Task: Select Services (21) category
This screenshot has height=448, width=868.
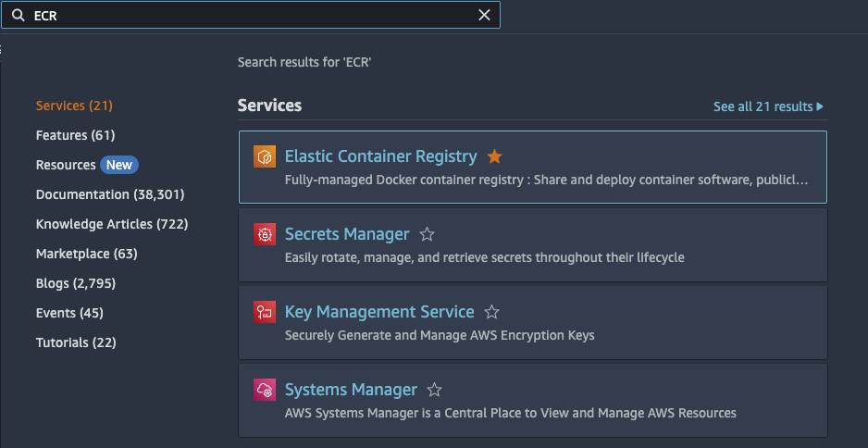Action: coord(74,106)
